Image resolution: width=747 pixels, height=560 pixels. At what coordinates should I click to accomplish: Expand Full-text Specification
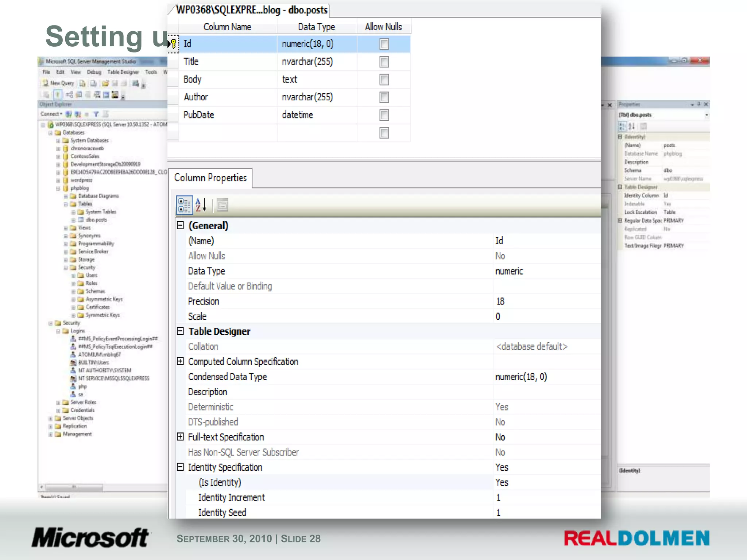click(180, 437)
